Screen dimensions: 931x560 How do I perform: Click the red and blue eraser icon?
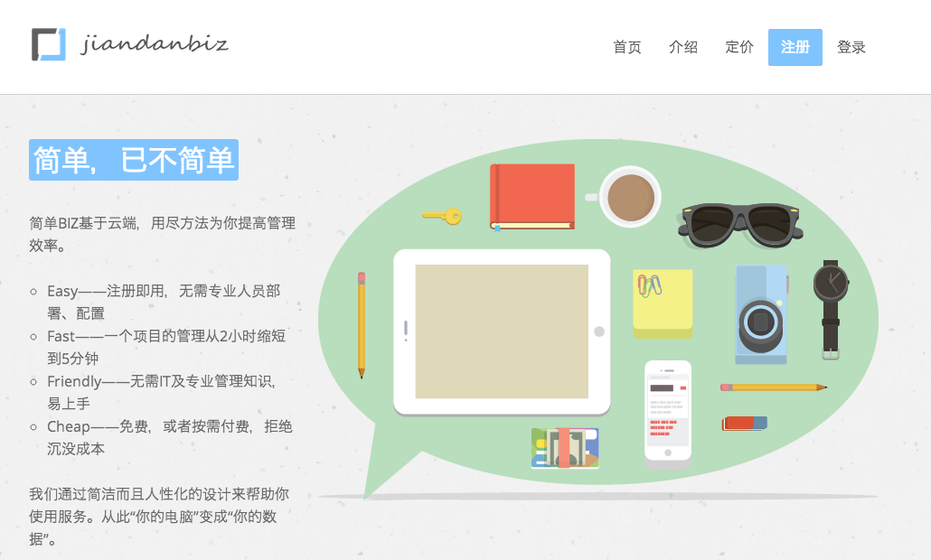coord(745,424)
